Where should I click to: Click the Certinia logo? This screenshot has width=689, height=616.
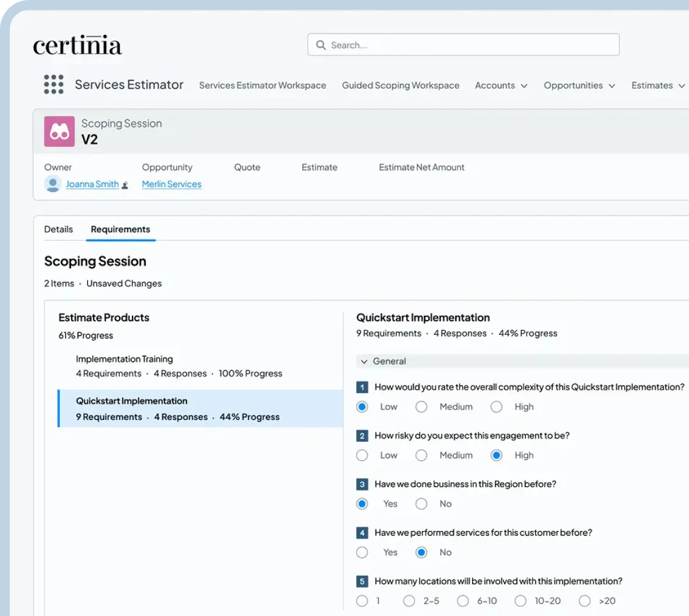pyautogui.click(x=78, y=46)
